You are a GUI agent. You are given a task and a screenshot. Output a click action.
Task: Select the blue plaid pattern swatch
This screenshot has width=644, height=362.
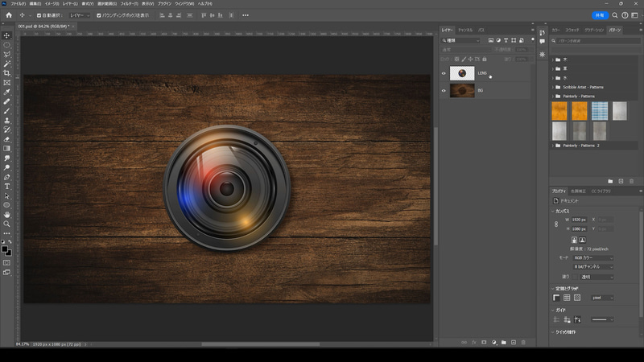(599, 110)
